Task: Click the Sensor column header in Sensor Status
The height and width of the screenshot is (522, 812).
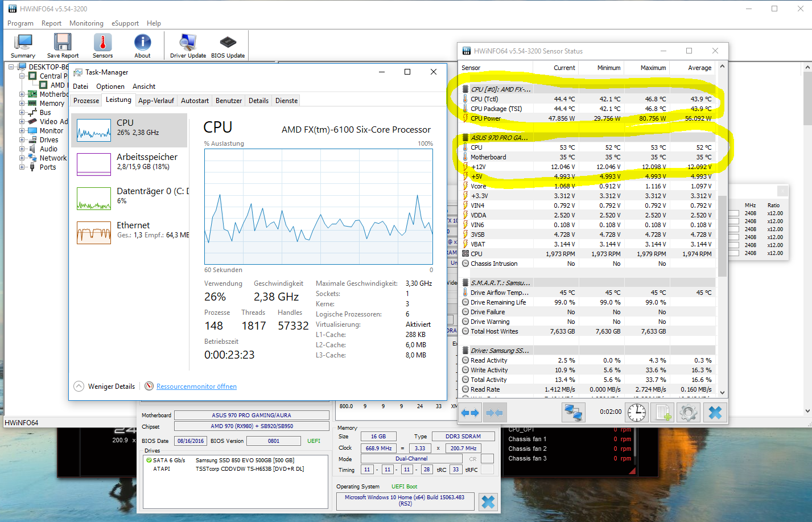Action: click(x=496, y=68)
